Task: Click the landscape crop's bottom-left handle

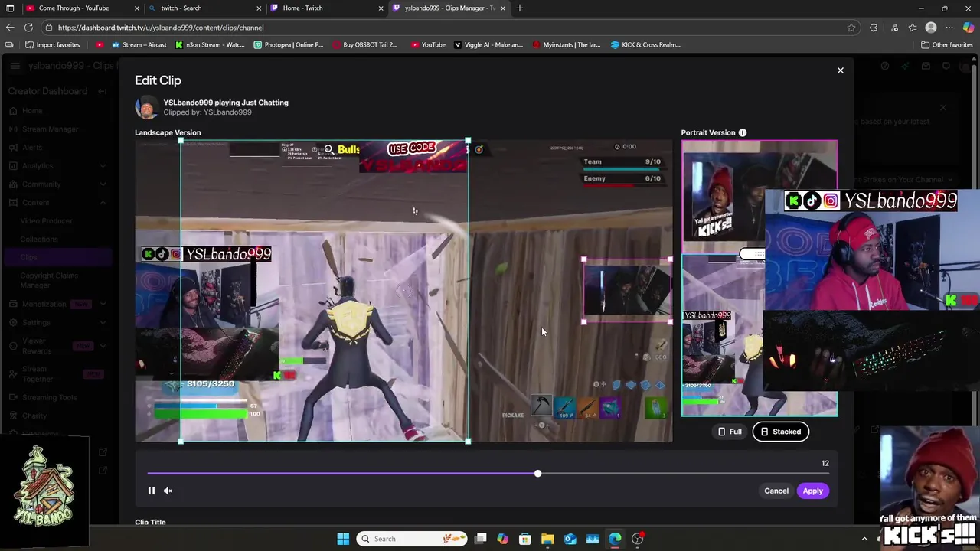Action: click(x=181, y=441)
